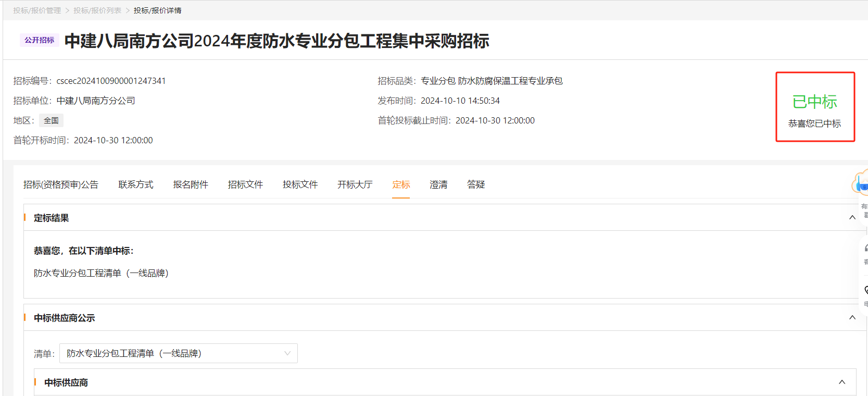Switch to the 招标文件 tab

coord(245,184)
